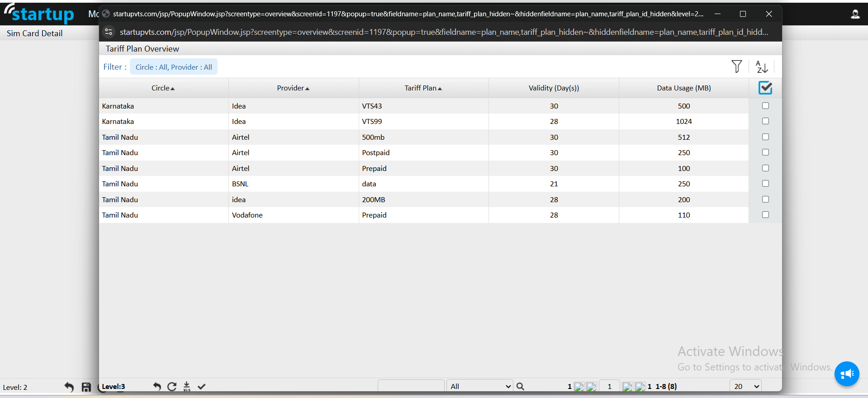Select the checkbox for Vodafone Prepaid row
The width and height of the screenshot is (868, 398).
(765, 215)
